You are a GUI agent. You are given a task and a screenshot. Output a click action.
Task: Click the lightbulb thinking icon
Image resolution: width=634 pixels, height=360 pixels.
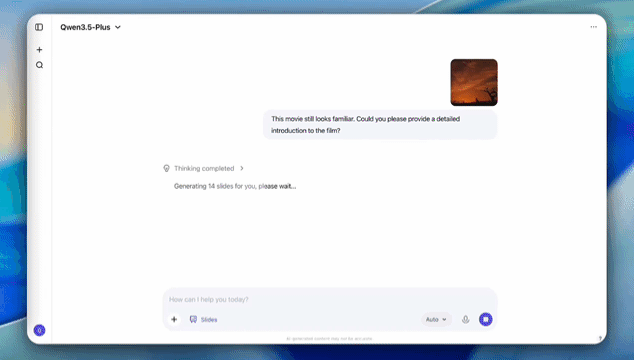point(166,168)
